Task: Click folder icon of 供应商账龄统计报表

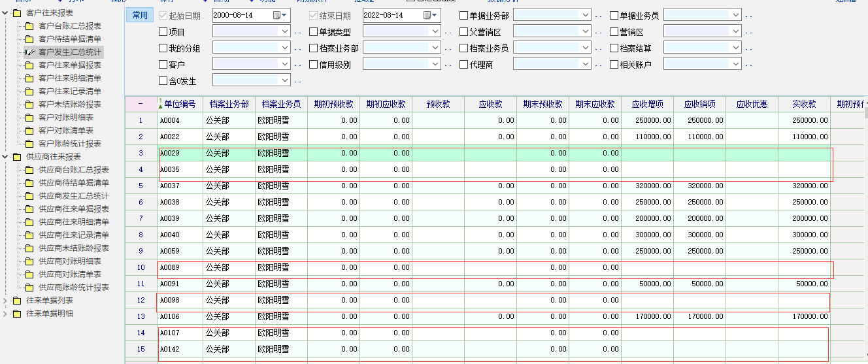Action: 29,288
